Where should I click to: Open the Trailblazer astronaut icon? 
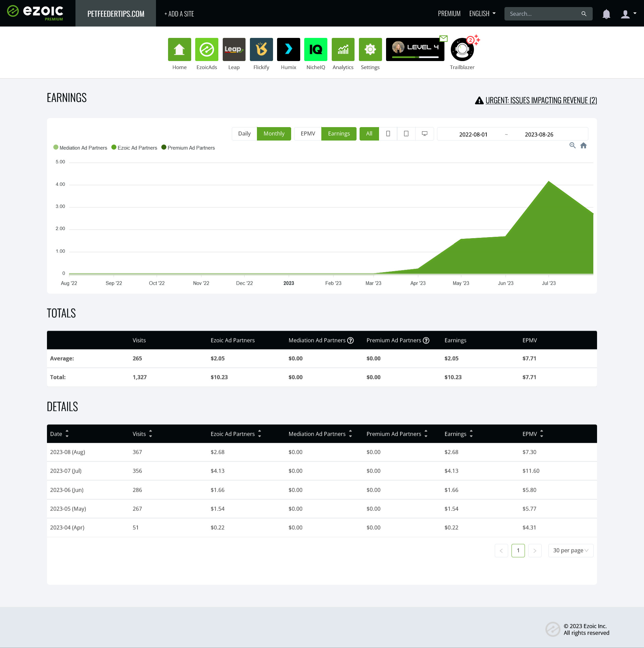pos(462,50)
